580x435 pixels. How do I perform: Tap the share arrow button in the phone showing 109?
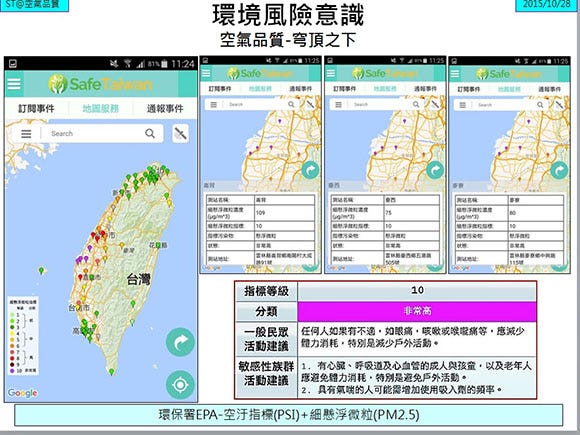coord(310,171)
